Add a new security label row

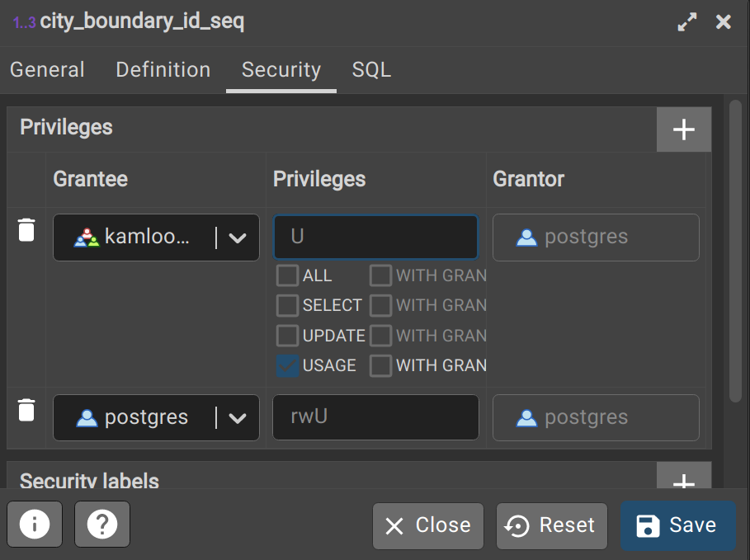(683, 477)
